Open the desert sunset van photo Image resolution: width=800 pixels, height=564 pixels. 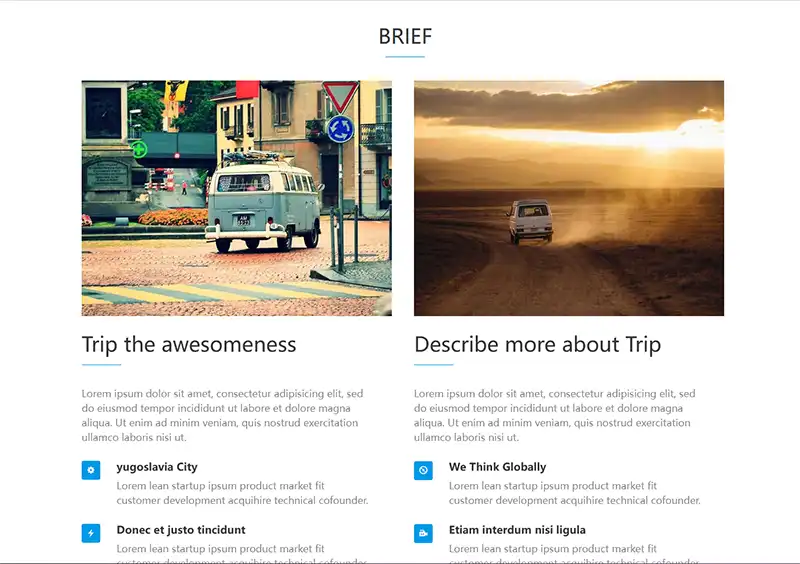[x=569, y=198]
